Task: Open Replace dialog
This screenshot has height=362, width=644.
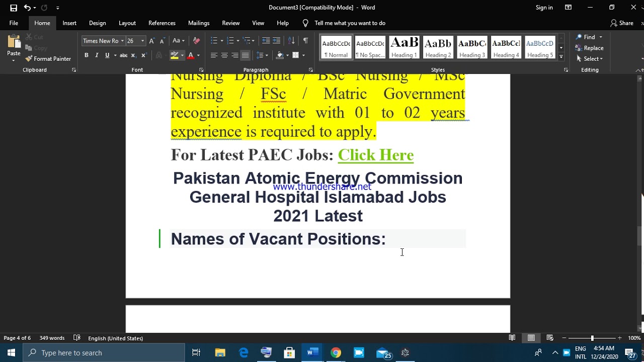Action: tap(590, 48)
